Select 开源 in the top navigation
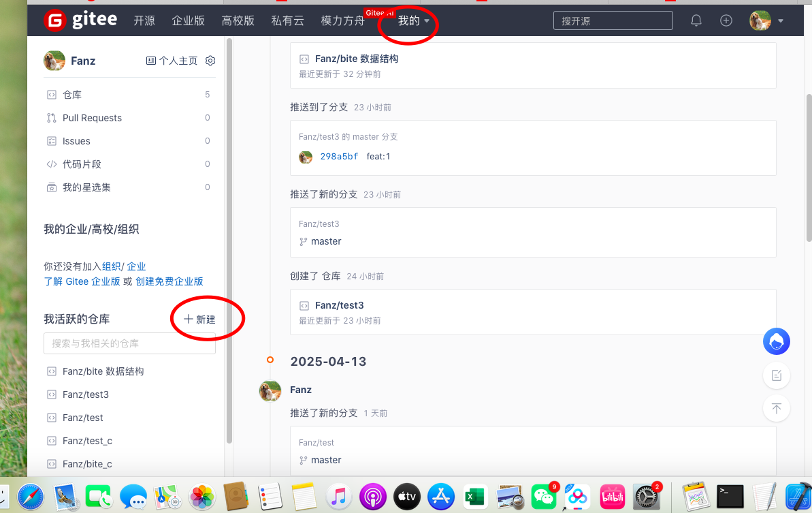The image size is (812, 513). click(144, 20)
